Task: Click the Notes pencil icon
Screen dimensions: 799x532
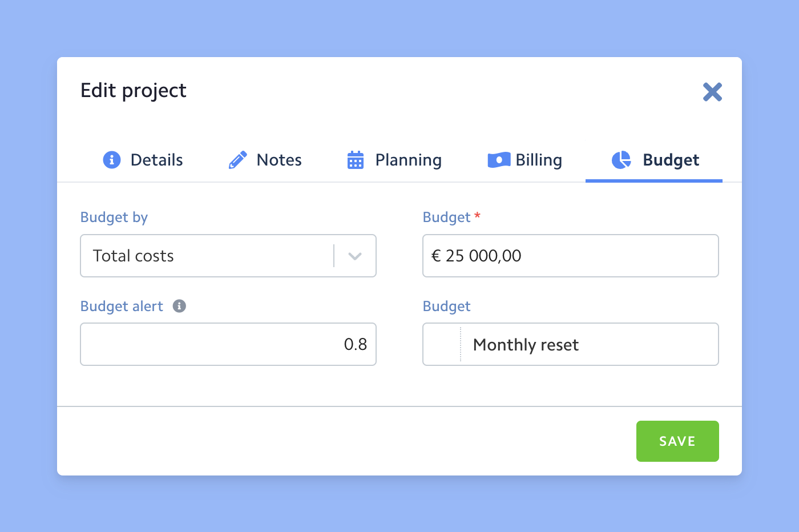Action: pyautogui.click(x=237, y=160)
